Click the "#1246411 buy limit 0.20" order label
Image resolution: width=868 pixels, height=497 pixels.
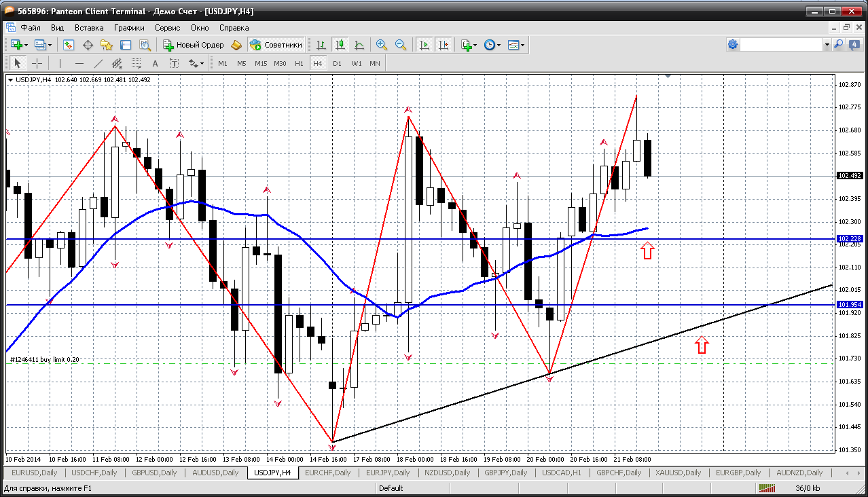pos(45,359)
